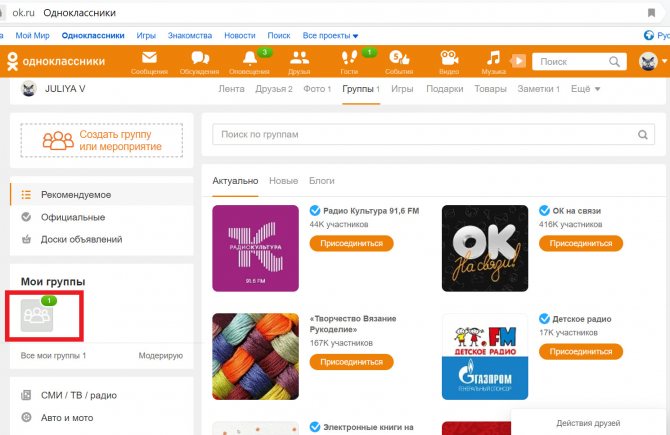Open Детское радио FM thumbnail
The width and height of the screenshot is (670, 435).
pos(485,356)
